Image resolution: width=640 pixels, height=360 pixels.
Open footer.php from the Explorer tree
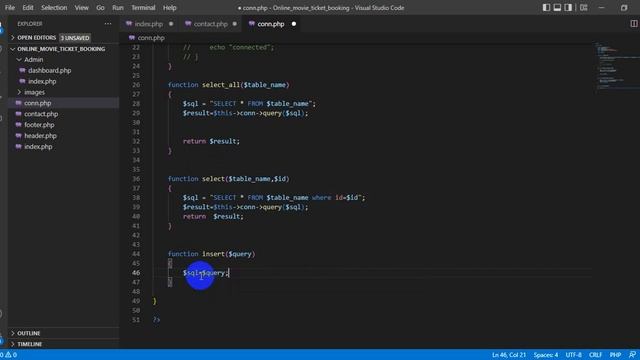click(x=39, y=125)
